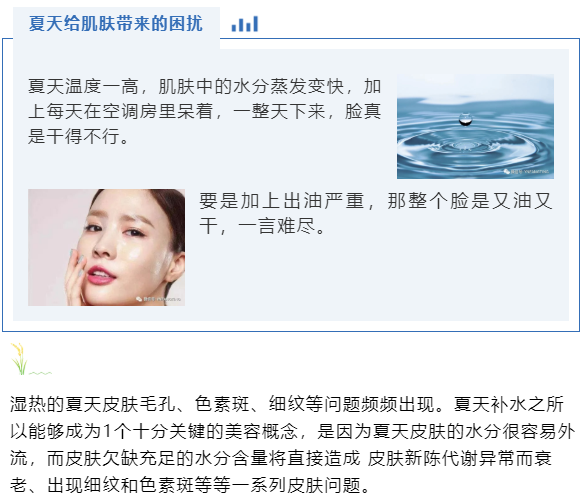Image resolution: width=582 pixels, height=498 pixels.
Task: Open the woman's face photo
Action: coord(107,247)
